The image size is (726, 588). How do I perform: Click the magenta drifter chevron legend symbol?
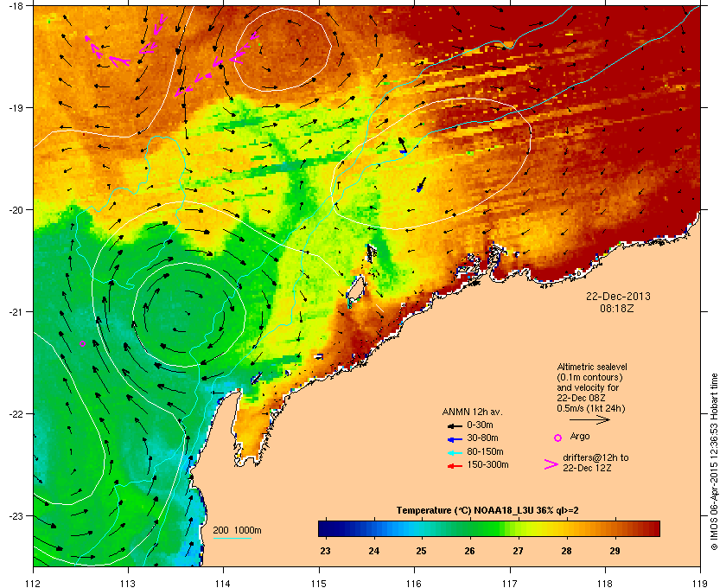551,464
